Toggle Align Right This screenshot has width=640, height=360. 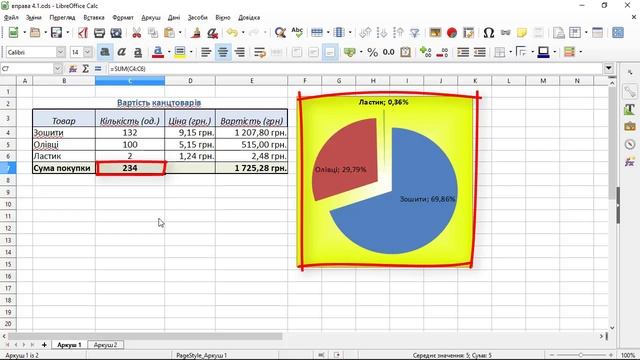(x=240, y=52)
